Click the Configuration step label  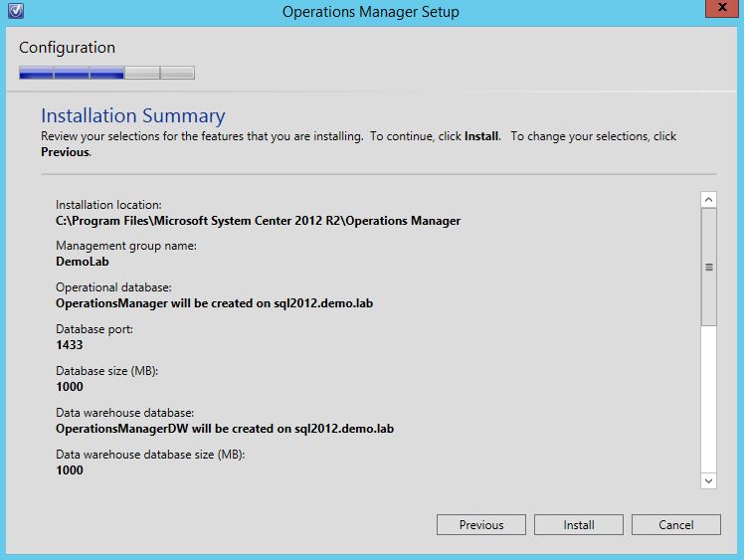[67, 48]
